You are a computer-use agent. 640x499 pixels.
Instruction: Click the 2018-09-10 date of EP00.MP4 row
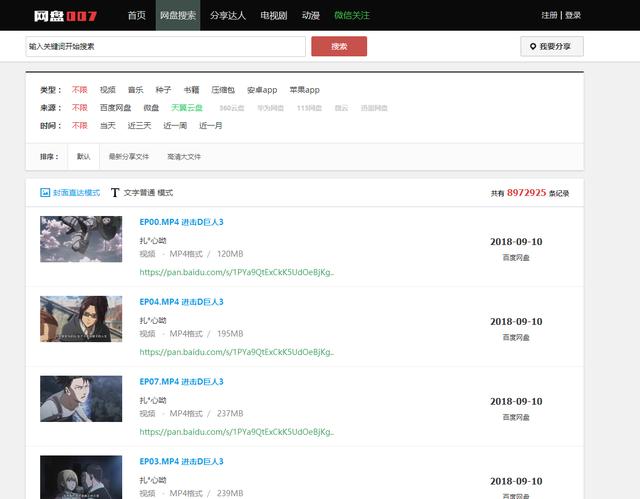click(x=516, y=242)
